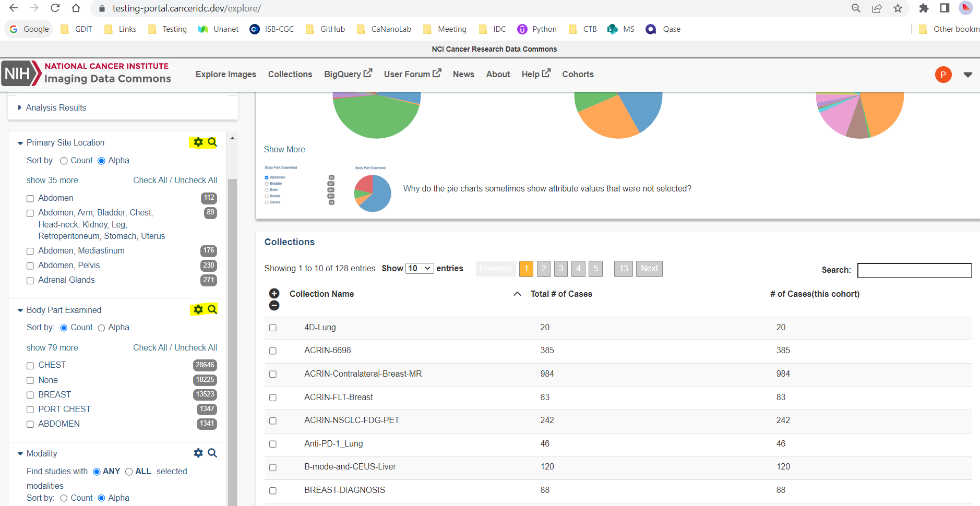
Task: Expand all collections with the plus icon
Action: click(274, 293)
